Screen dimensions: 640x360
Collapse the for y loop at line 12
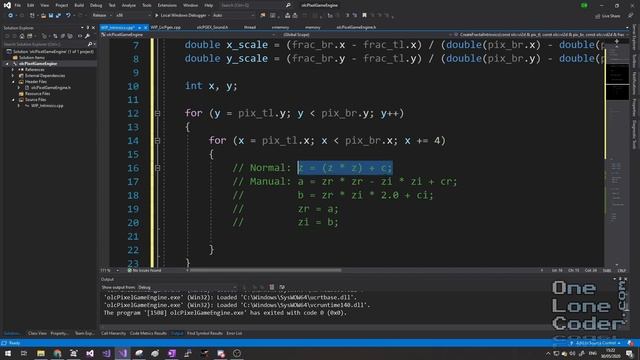click(158, 113)
